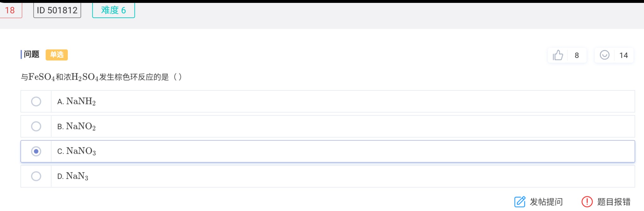The image size is (644, 211).
Task: Click the pencil edit icon for posting
Action: [520, 202]
